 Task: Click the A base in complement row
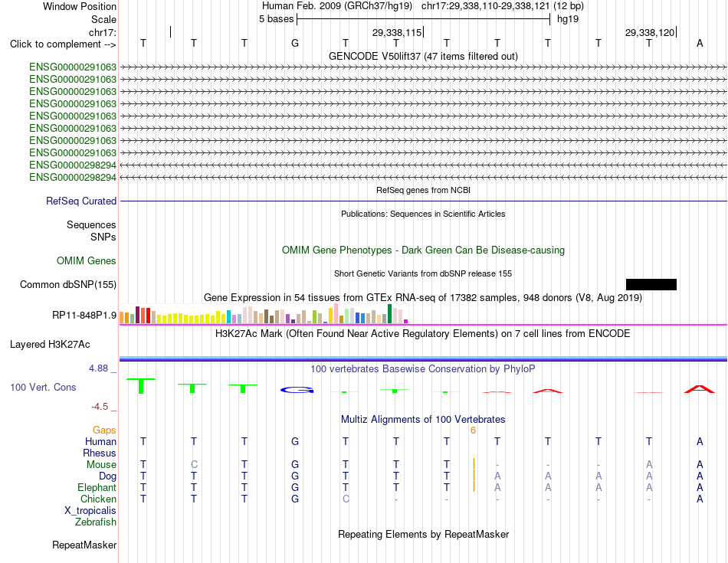pyautogui.click(x=700, y=43)
